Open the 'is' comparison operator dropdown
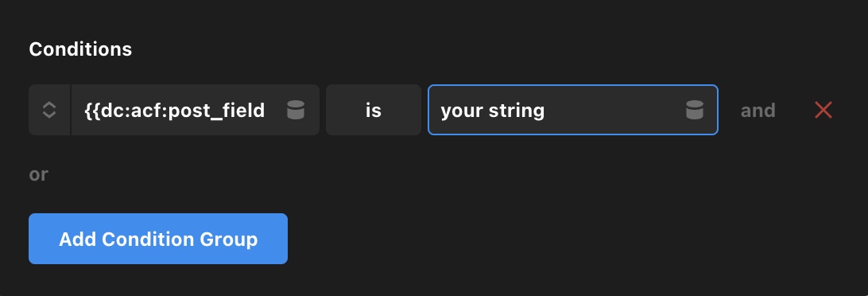The height and width of the screenshot is (296, 868). point(374,110)
